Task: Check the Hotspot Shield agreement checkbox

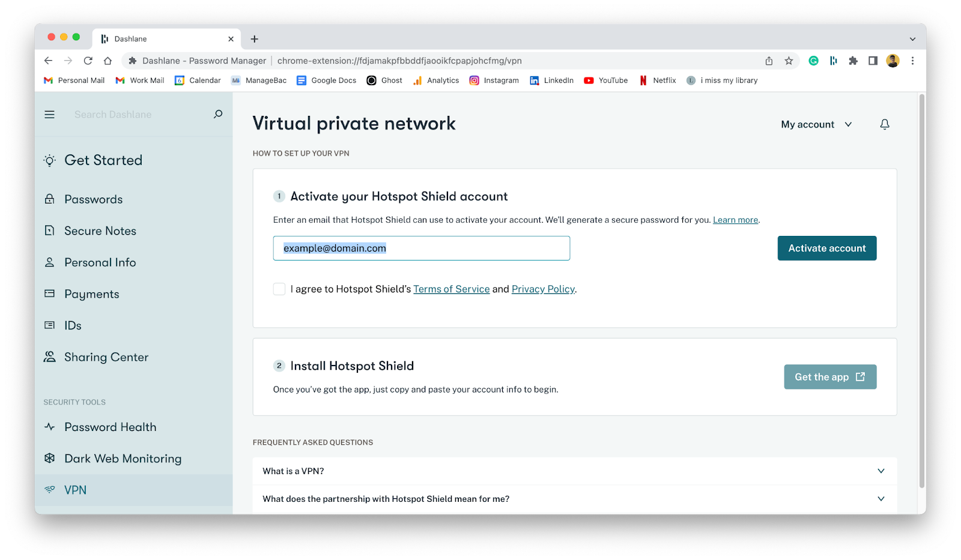Action: click(279, 289)
